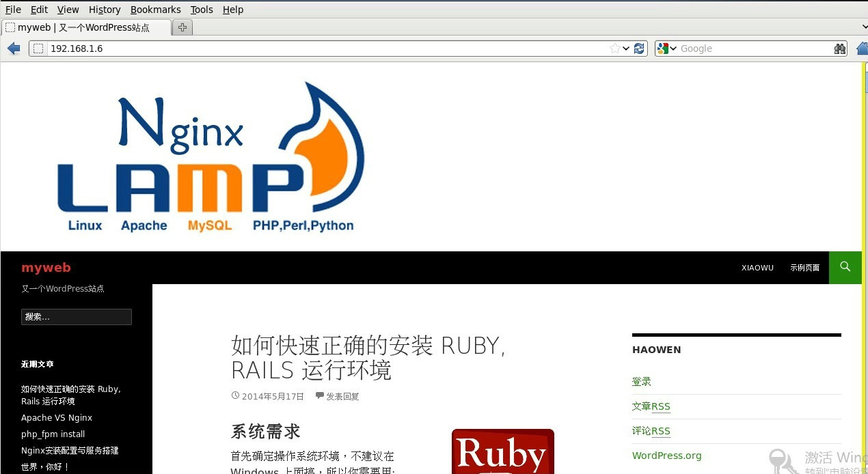This screenshot has height=474, width=868.
Task: Bookmark this page with the star
Action: 614,48
